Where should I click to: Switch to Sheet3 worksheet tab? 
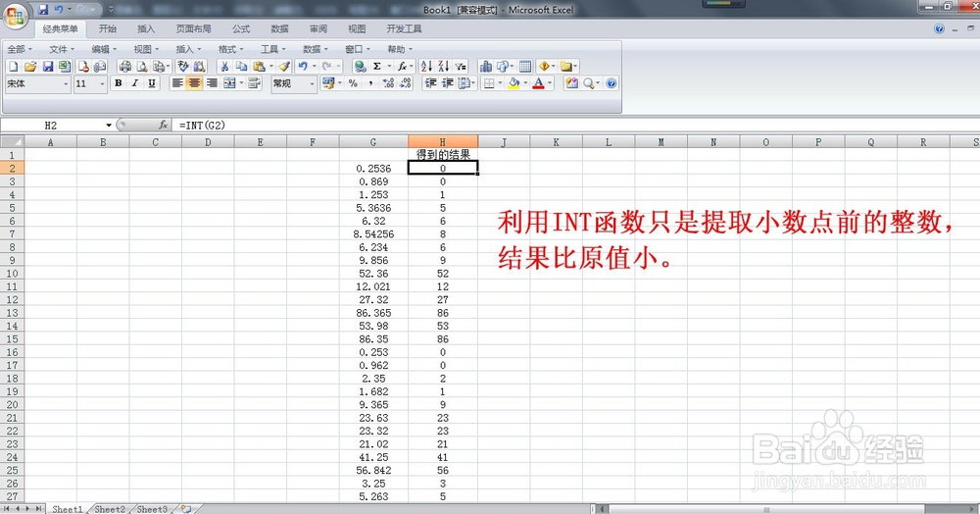pyautogui.click(x=152, y=509)
